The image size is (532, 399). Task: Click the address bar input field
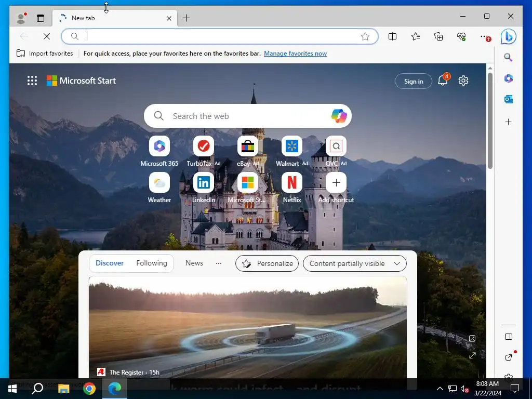220,36
